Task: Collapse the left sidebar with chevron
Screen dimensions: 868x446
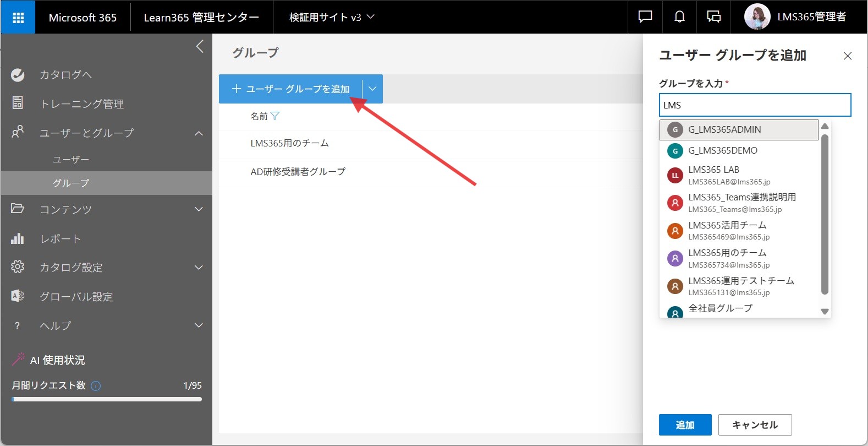Action: [x=200, y=46]
